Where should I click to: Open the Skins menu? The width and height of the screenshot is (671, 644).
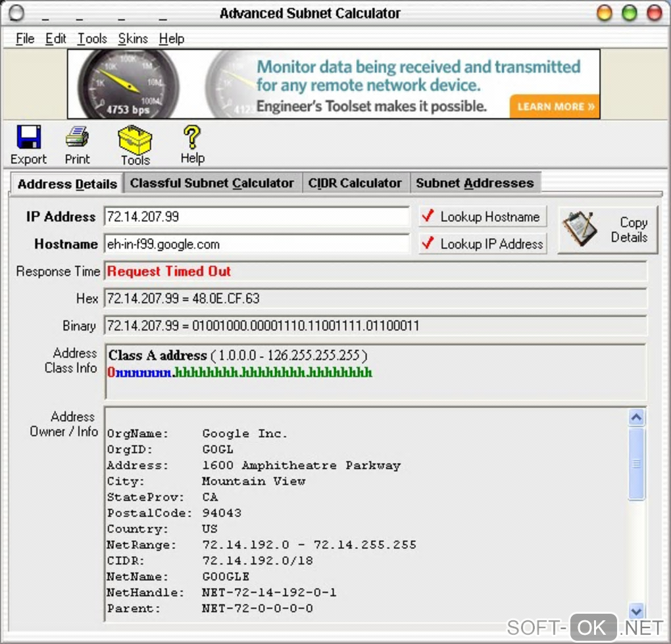[x=133, y=39]
